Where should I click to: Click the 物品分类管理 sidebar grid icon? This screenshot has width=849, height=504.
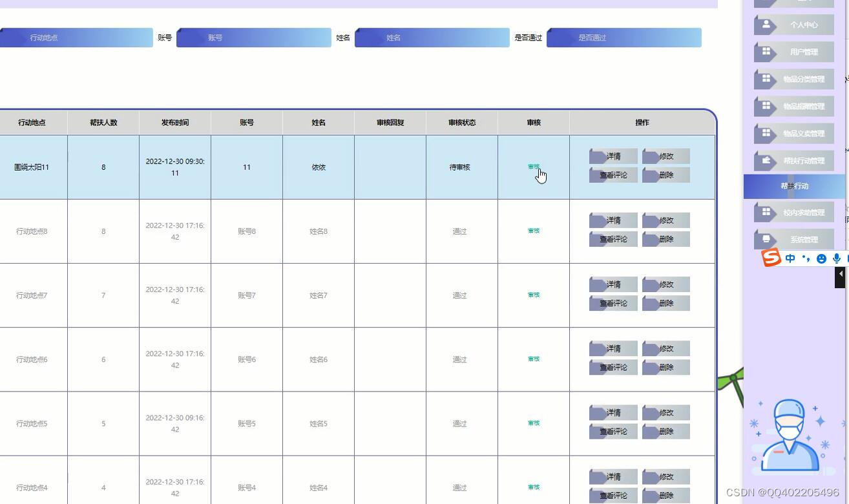(767, 79)
